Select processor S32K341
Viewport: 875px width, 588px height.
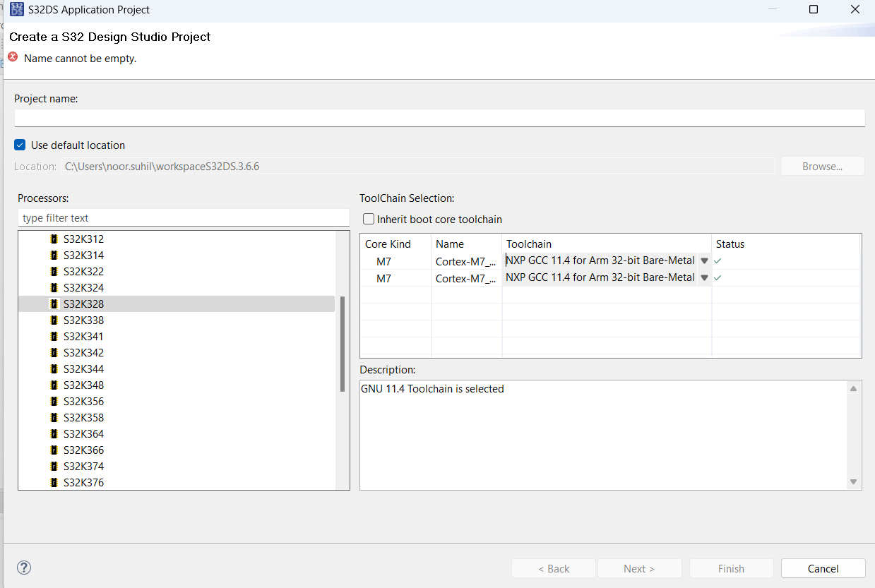pos(83,337)
